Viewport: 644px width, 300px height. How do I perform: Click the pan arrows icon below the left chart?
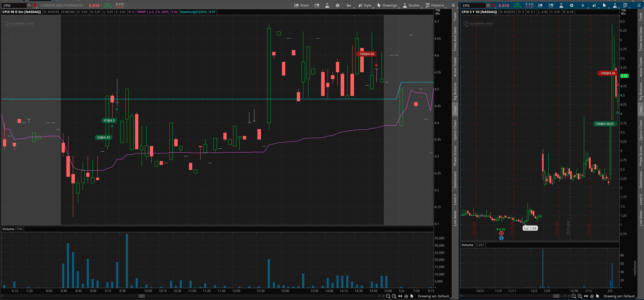click(x=400, y=296)
